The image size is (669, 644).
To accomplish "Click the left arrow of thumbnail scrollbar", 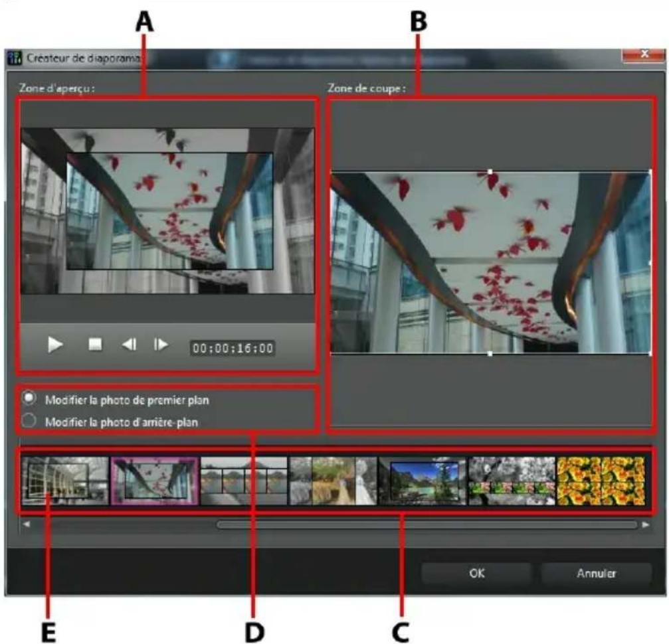I will click(x=27, y=524).
